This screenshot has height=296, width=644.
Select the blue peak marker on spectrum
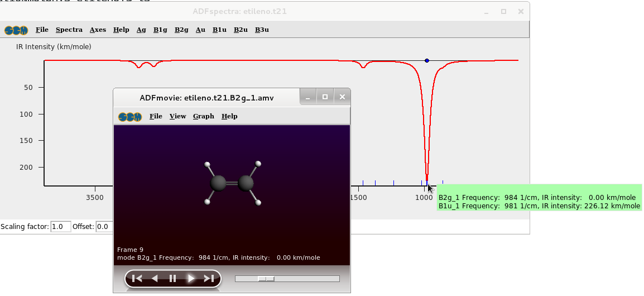click(x=427, y=60)
